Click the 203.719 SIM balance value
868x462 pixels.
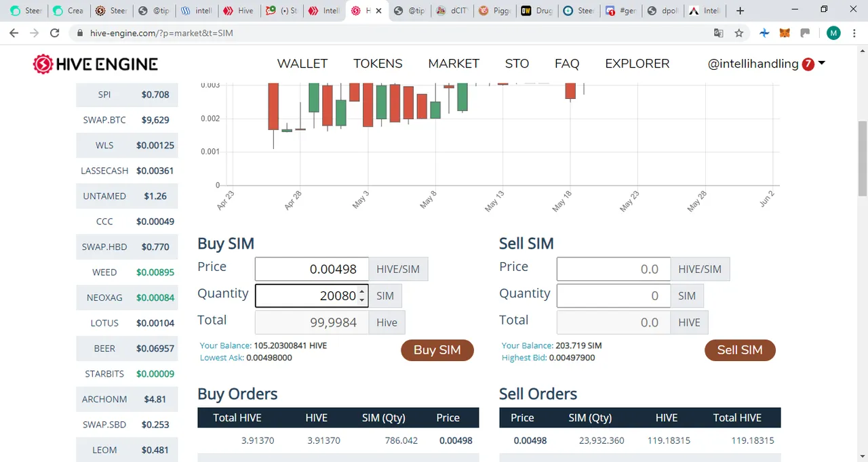coord(578,345)
